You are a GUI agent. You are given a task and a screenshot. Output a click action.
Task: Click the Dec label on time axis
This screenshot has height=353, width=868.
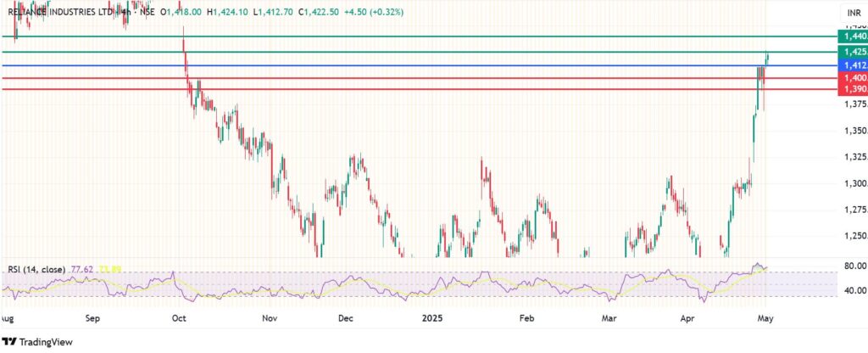click(345, 319)
